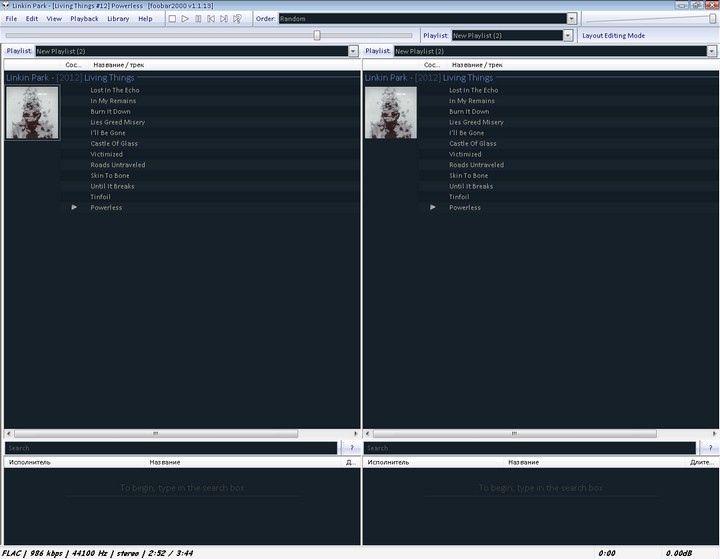Stop playback with the Stop button

pos(172,19)
